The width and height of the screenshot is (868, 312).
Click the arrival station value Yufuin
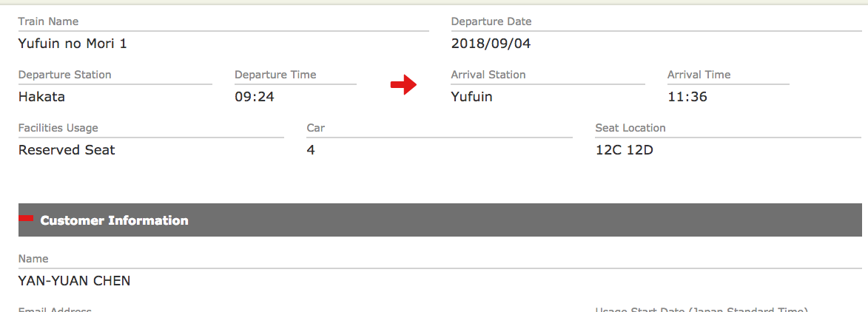pos(471,97)
